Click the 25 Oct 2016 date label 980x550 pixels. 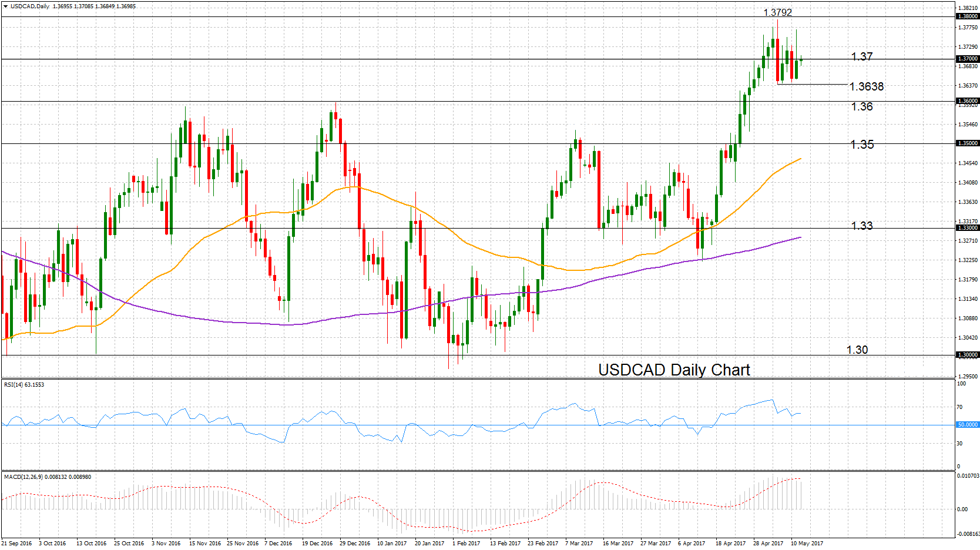pyautogui.click(x=129, y=544)
